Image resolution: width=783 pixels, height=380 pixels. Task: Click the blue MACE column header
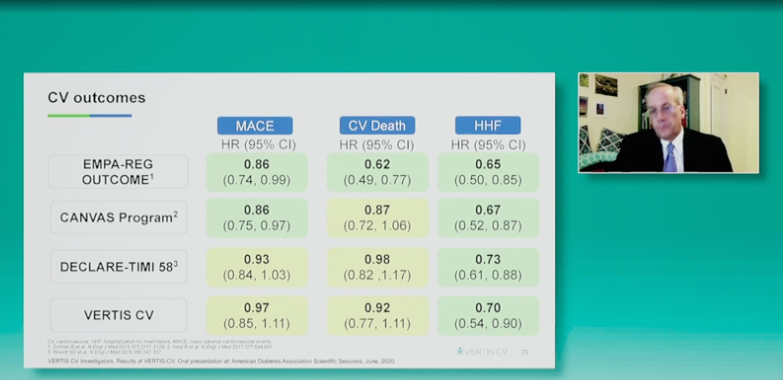point(255,125)
